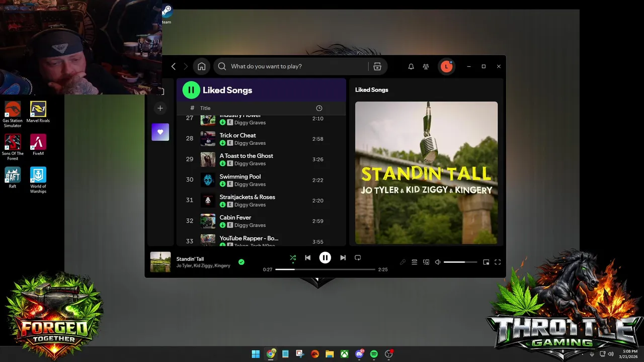This screenshot has width=644, height=362.
Task: Open the Steam desktop shortcut
Action: (167, 14)
